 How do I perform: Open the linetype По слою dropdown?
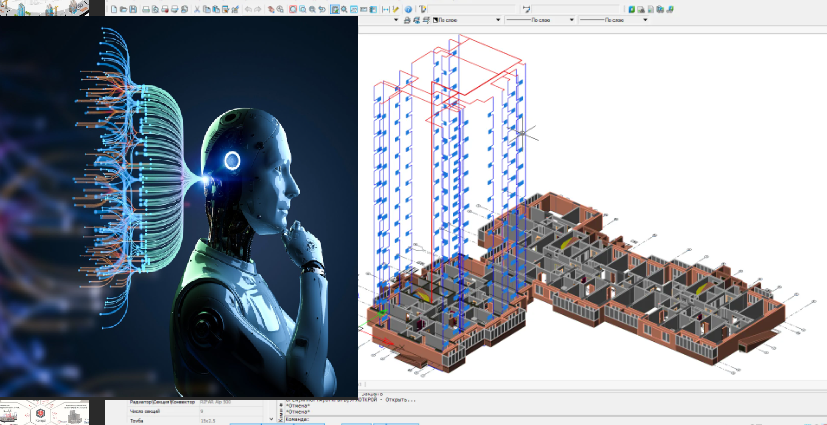[x=540, y=20]
